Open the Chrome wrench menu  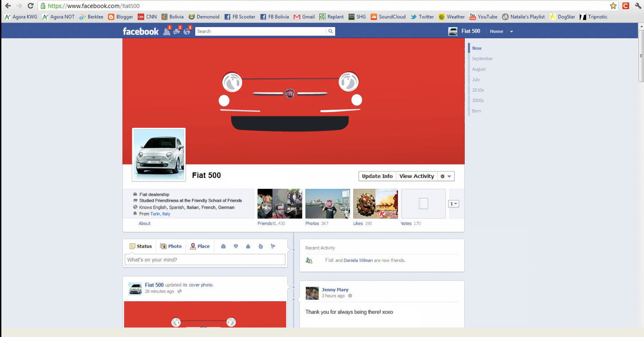[x=638, y=6]
